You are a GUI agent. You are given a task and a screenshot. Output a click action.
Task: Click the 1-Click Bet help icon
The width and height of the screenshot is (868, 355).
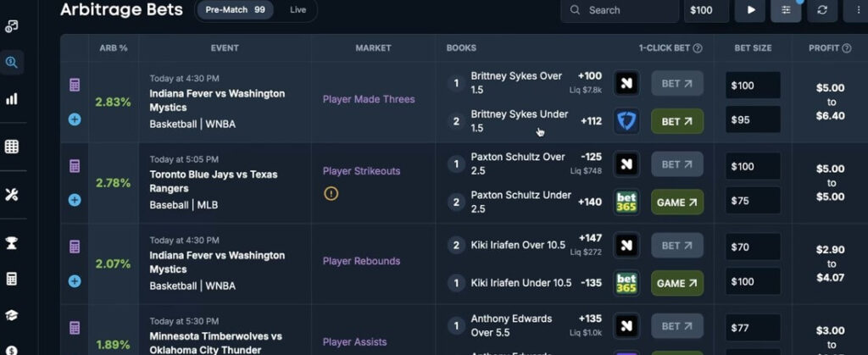coord(698,48)
